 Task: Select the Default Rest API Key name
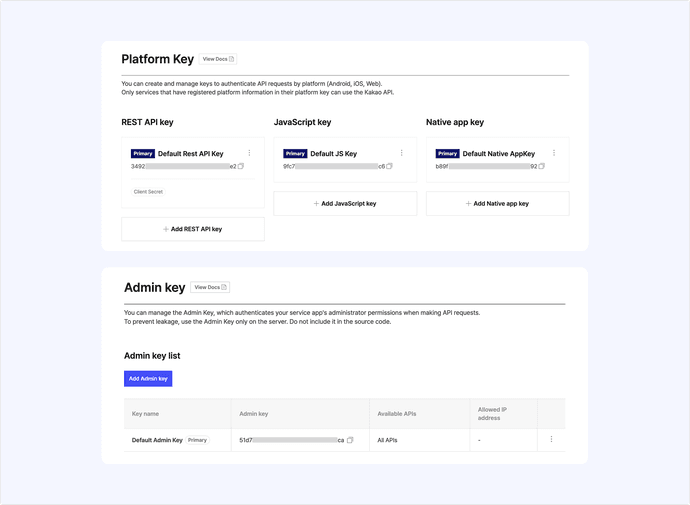pyautogui.click(x=191, y=154)
